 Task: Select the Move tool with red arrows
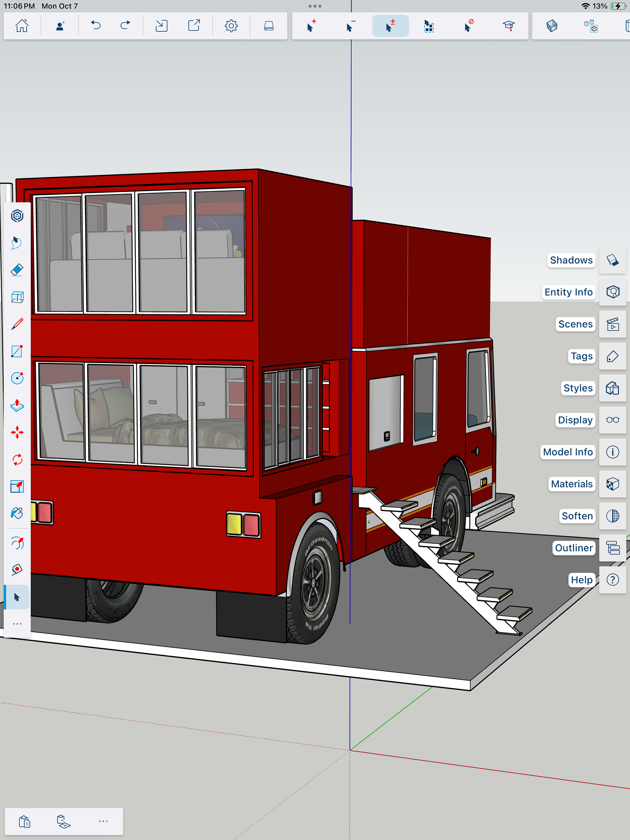click(17, 433)
